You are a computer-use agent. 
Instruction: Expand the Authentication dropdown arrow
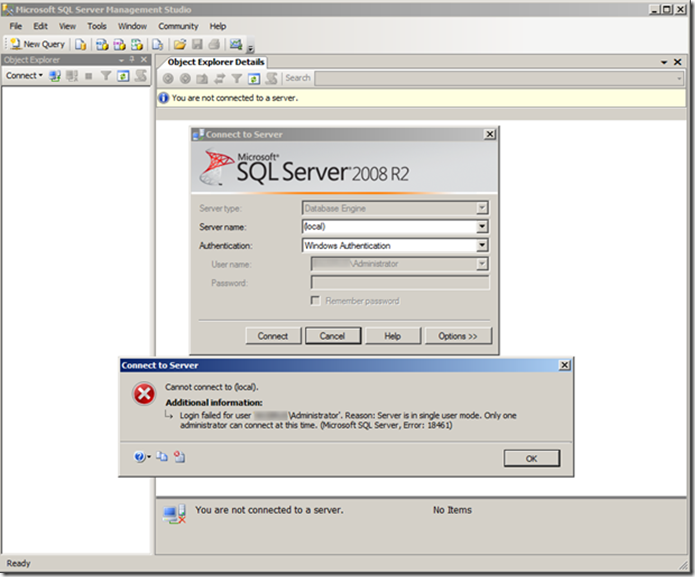click(482, 245)
